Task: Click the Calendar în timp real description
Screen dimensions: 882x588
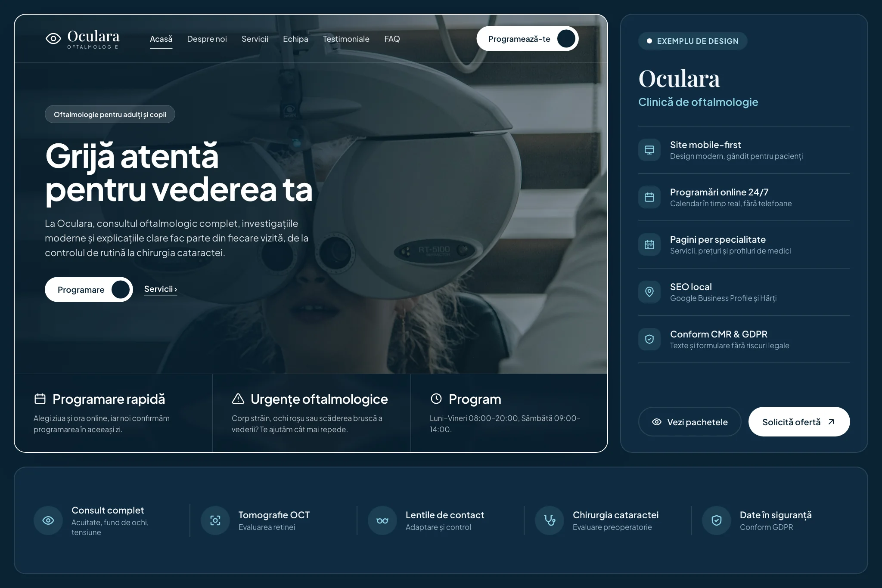Action: [731, 203]
